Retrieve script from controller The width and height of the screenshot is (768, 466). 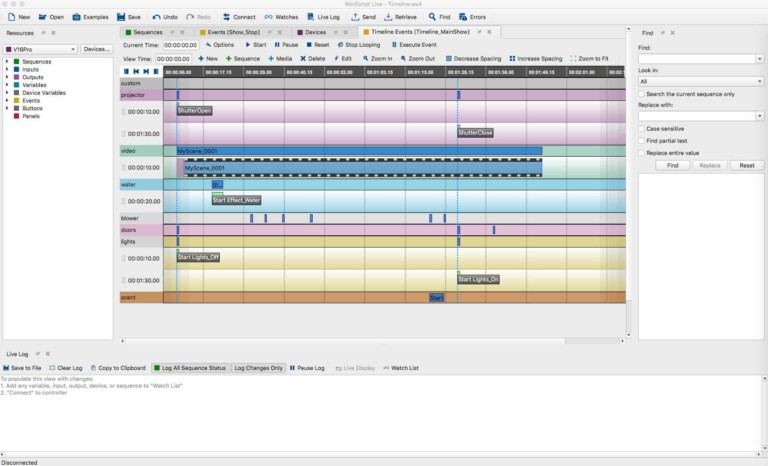coord(400,17)
